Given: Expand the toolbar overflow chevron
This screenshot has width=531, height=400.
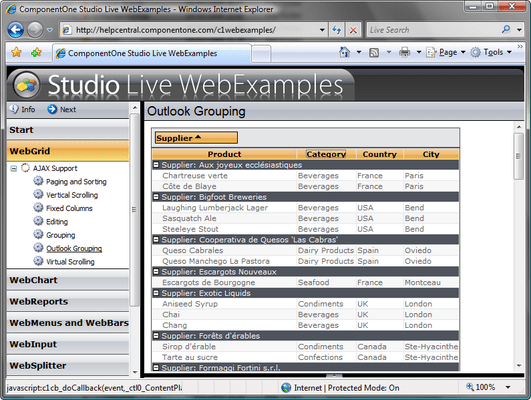Looking at the screenshot, I should (520, 46).
